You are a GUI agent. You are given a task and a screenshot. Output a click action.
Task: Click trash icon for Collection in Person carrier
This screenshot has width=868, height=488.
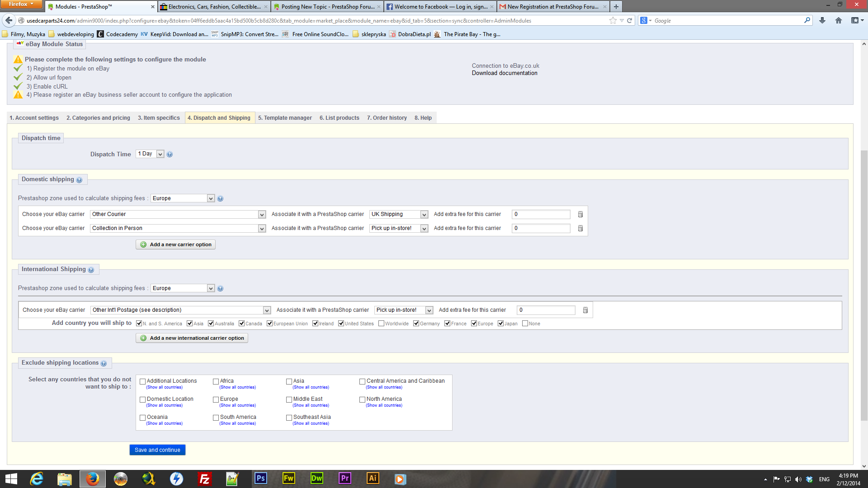[580, 228]
